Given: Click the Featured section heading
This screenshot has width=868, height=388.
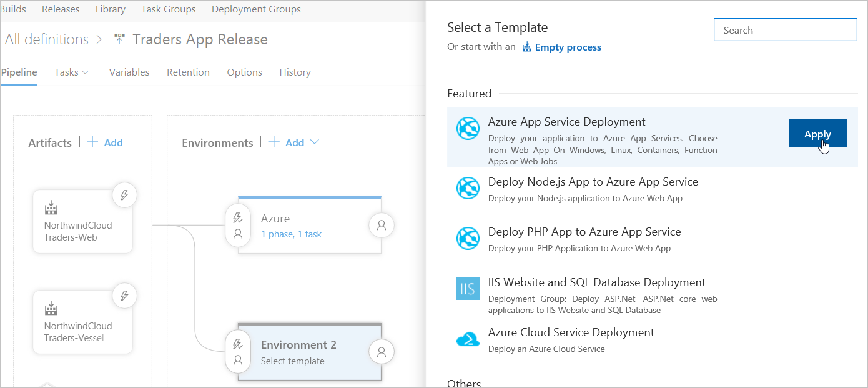Looking at the screenshot, I should pyautogui.click(x=469, y=94).
